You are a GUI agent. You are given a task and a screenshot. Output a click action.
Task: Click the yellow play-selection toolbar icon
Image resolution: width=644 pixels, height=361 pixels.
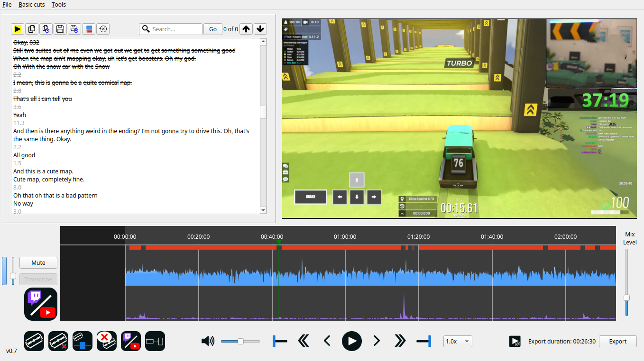[18, 29]
